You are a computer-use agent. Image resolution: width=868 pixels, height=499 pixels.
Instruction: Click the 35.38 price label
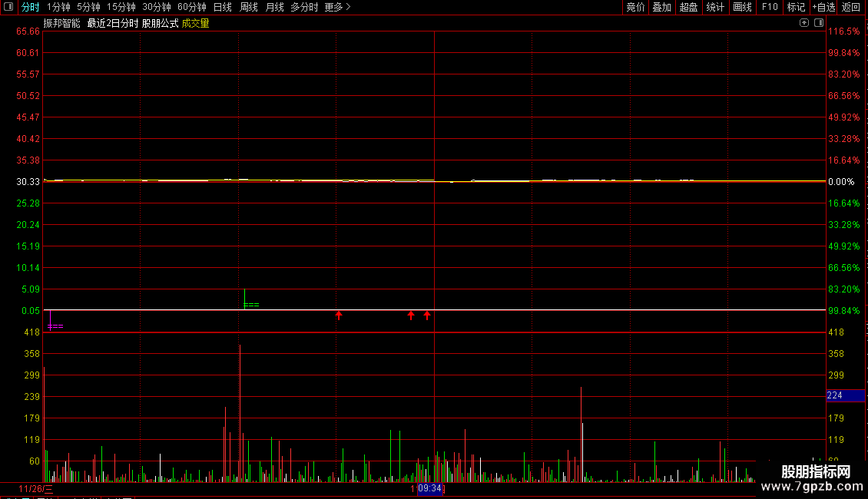pos(28,160)
